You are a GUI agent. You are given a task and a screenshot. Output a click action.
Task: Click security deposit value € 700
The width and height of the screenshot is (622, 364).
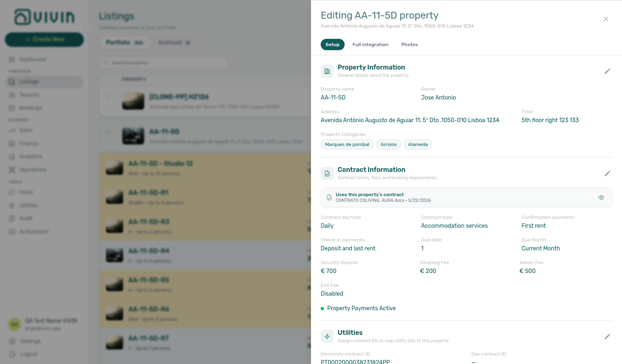[x=328, y=271]
